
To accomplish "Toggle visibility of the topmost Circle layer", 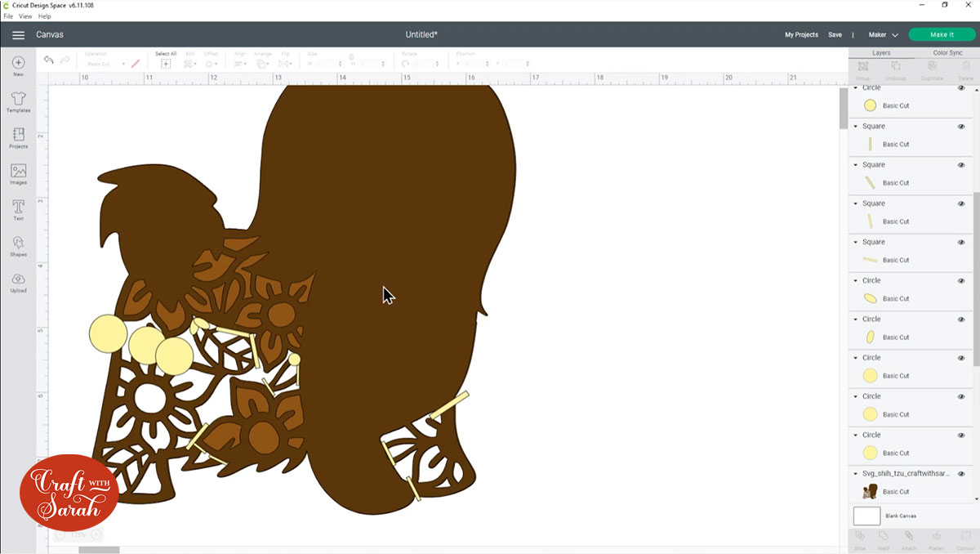I will coord(962,87).
